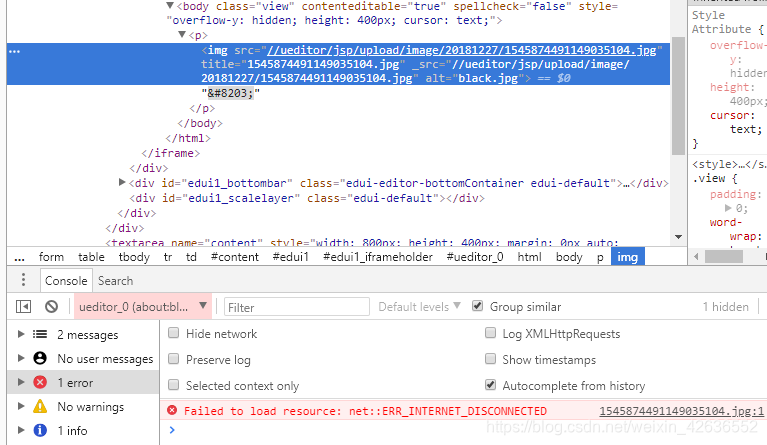The width and height of the screenshot is (767, 445).
Task: Expand the No user messages group
Action: click(x=21, y=358)
